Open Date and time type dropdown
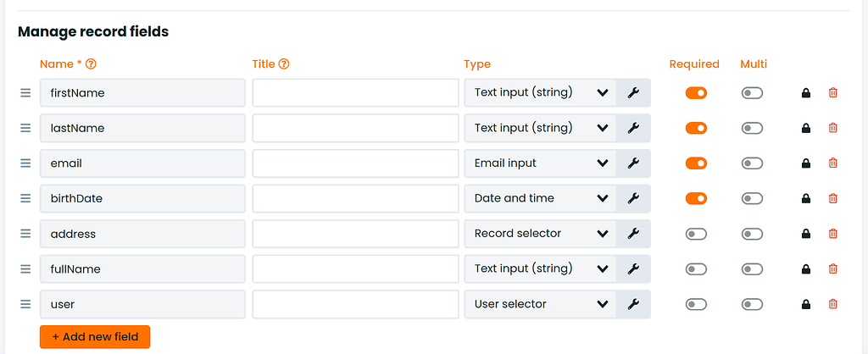The width and height of the screenshot is (868, 354). [540, 198]
